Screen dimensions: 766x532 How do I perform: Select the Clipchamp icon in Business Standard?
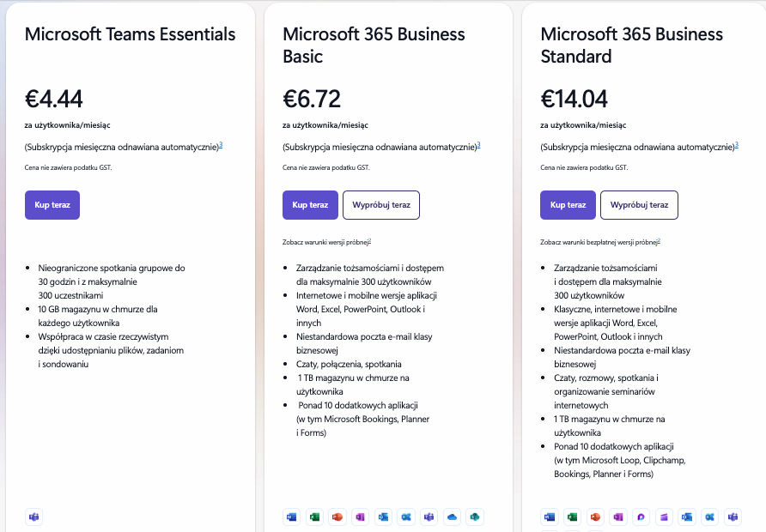tap(664, 517)
